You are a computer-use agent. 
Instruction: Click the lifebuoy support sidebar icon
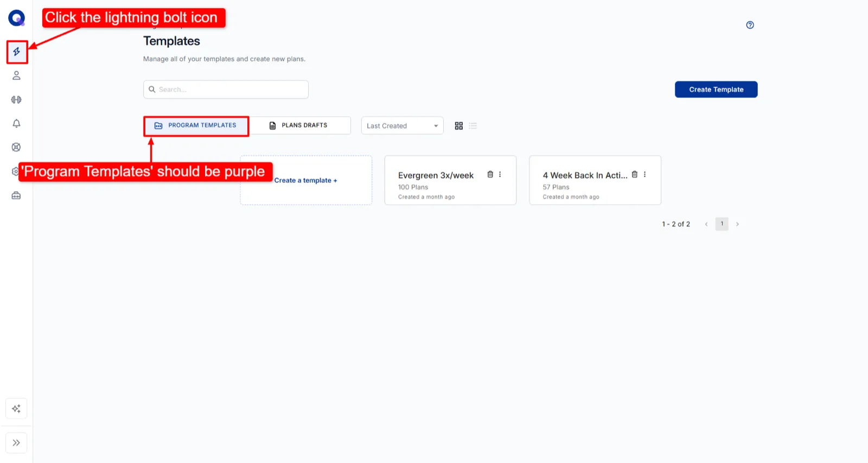(16, 147)
